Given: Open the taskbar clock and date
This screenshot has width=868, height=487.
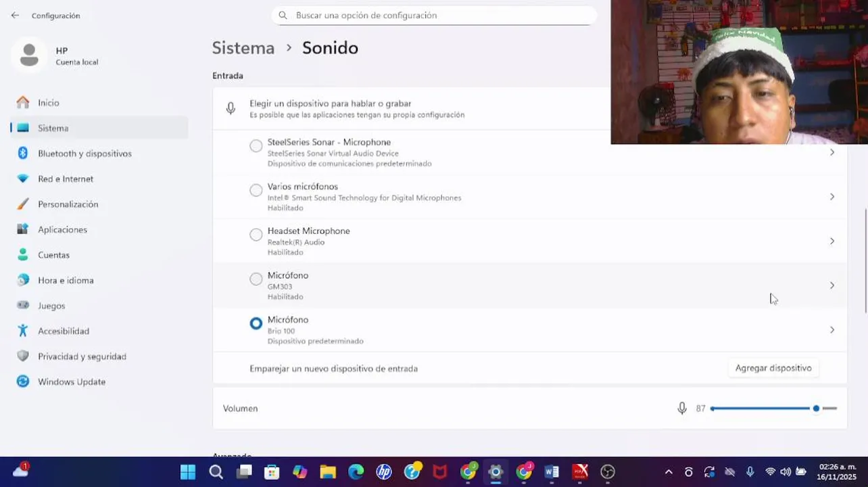Looking at the screenshot, I should pos(838,472).
